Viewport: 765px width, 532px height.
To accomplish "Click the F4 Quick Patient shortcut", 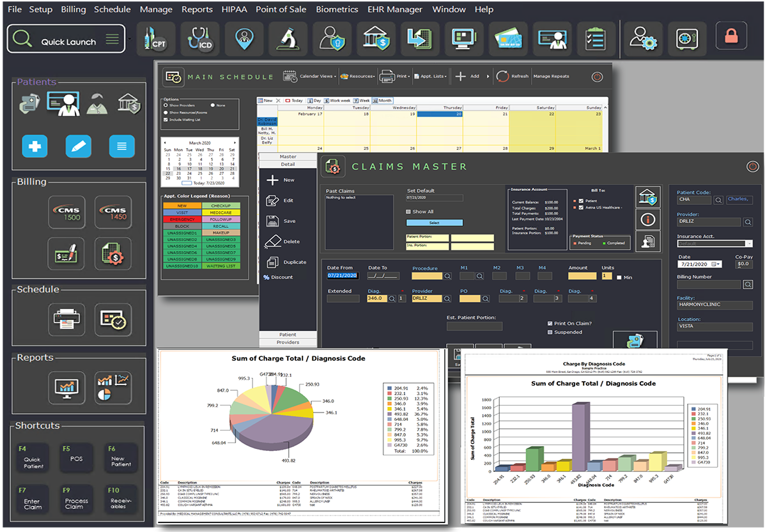I will tap(32, 457).
